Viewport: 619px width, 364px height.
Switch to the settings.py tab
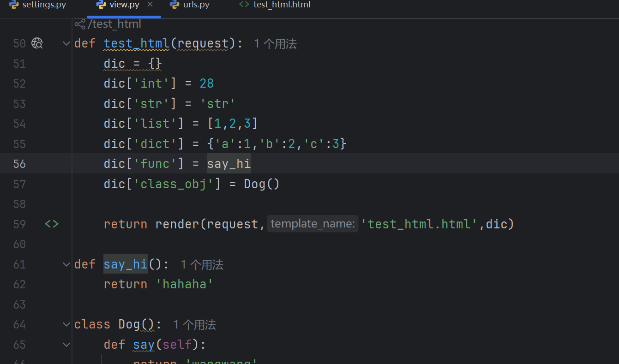[44, 5]
